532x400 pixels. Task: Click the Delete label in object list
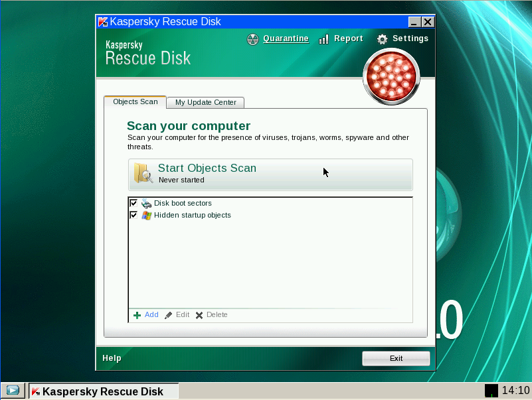[217, 314]
